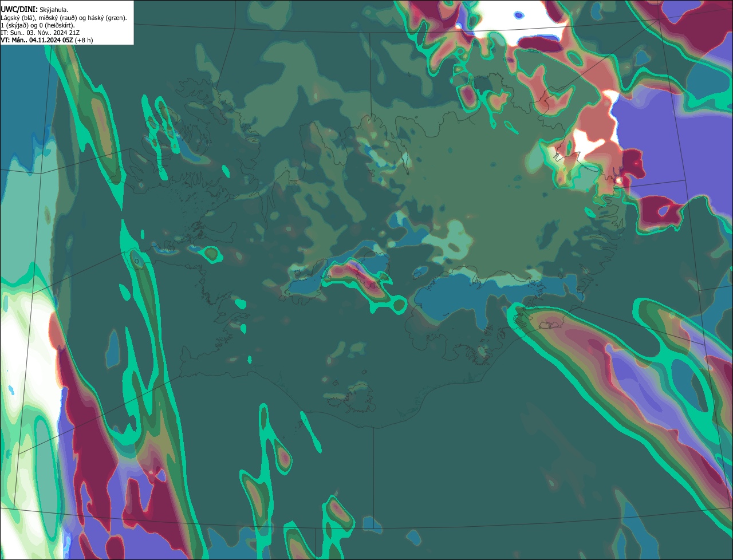Click the '1 (skýjað) og 0 (heiðskírt).' line
The height and width of the screenshot is (560, 733).
[x=38, y=25]
